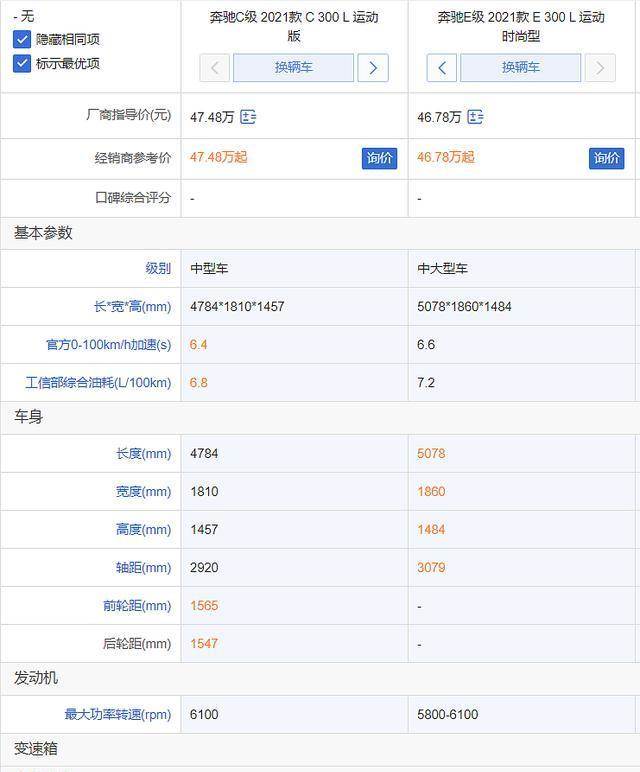Click the 高度(mm) parameter label
The width and height of the screenshot is (640, 772).
coord(143,530)
